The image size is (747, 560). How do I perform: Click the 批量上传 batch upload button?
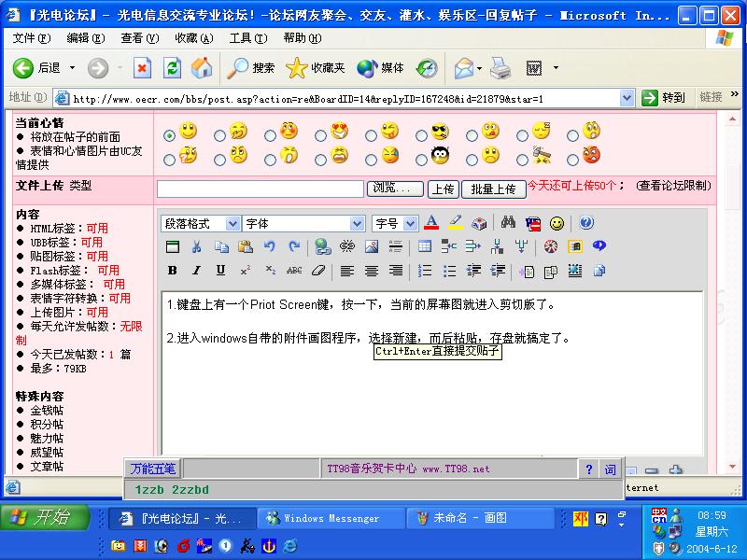click(494, 189)
